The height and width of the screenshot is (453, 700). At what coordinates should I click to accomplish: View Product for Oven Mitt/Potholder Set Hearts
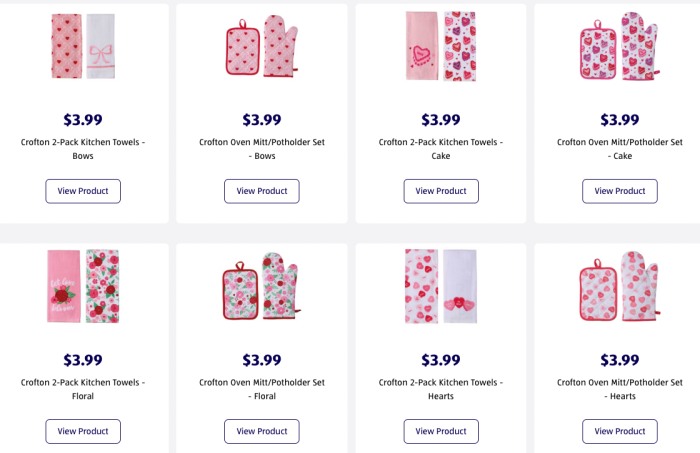click(620, 431)
